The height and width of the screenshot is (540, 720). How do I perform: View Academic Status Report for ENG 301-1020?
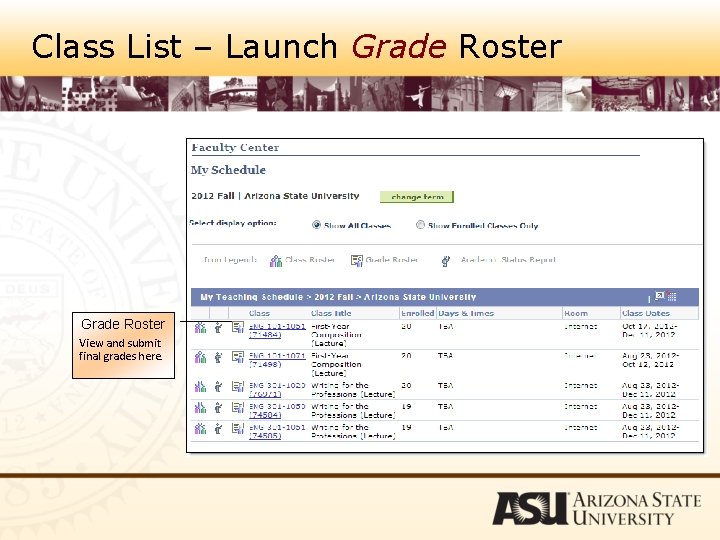219,387
